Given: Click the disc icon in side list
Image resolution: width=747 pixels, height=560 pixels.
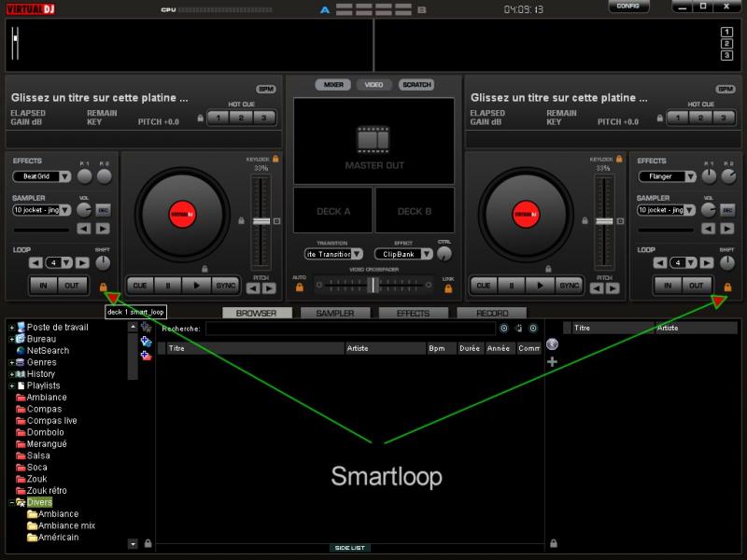Looking at the screenshot, I should click(552, 344).
